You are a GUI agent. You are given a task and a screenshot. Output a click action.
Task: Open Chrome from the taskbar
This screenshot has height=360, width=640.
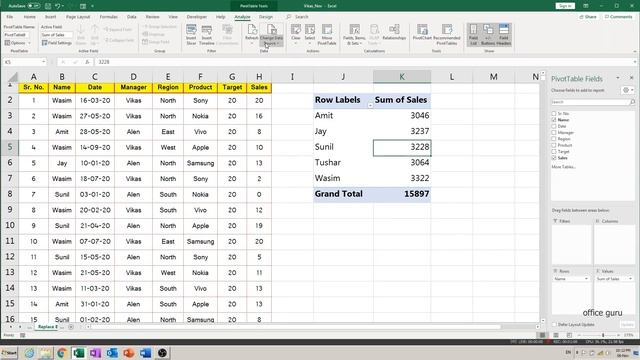coord(62,353)
